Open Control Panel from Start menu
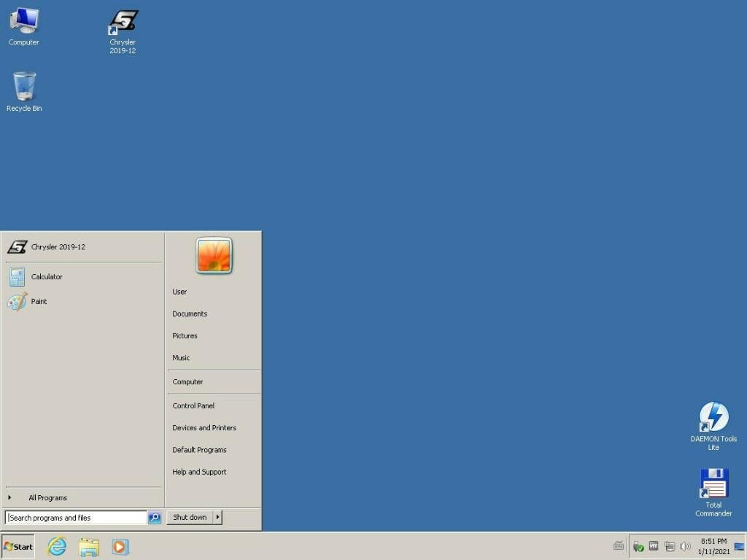747x560 pixels. 193,405
